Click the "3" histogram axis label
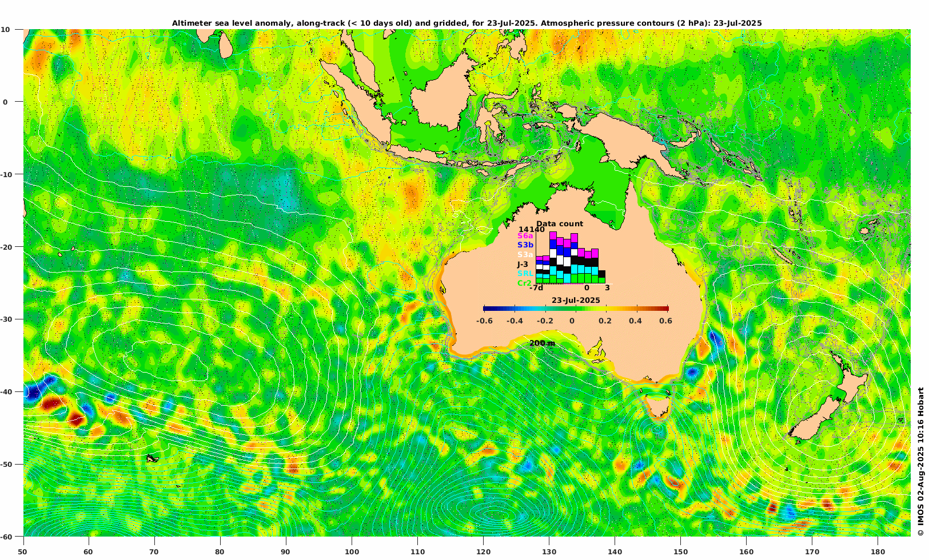The image size is (929, 560). tap(607, 288)
